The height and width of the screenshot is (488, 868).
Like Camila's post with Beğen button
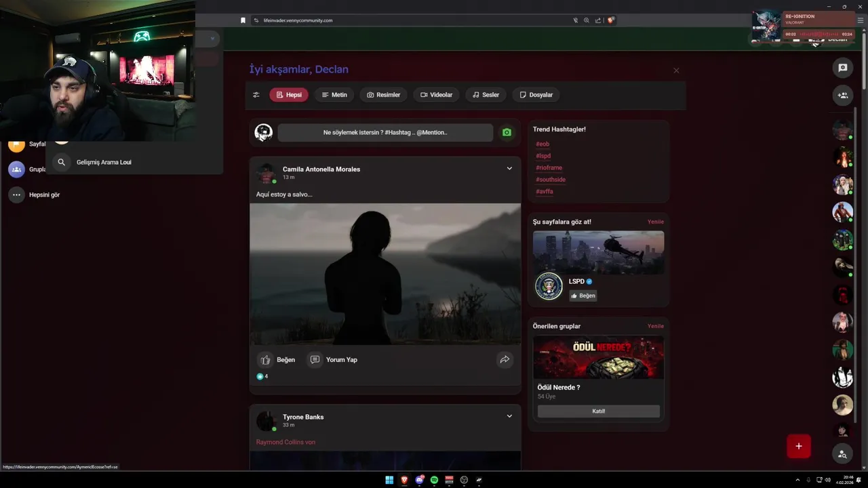coord(277,360)
